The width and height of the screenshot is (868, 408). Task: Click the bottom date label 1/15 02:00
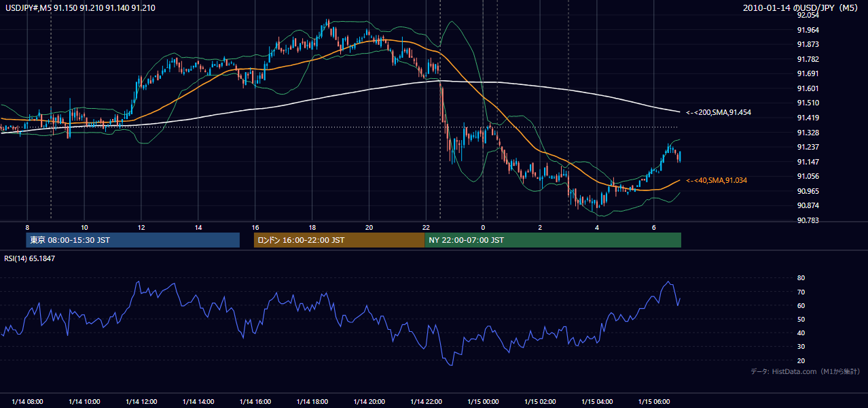(x=540, y=402)
